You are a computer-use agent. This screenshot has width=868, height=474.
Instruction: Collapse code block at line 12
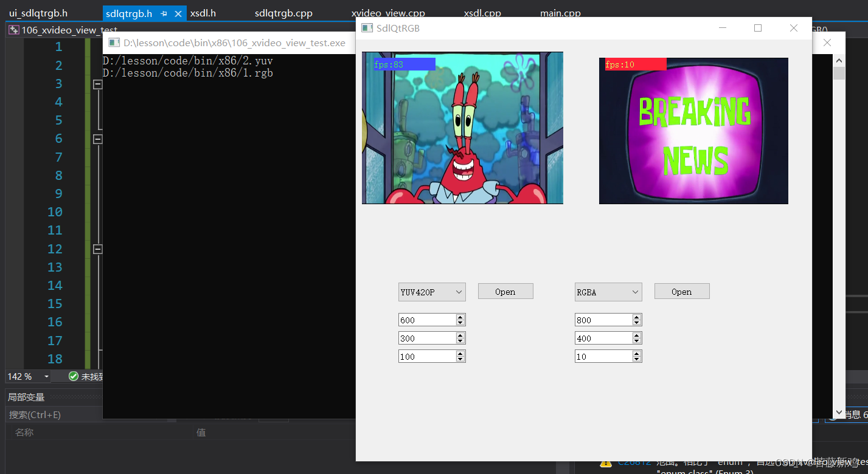97,249
